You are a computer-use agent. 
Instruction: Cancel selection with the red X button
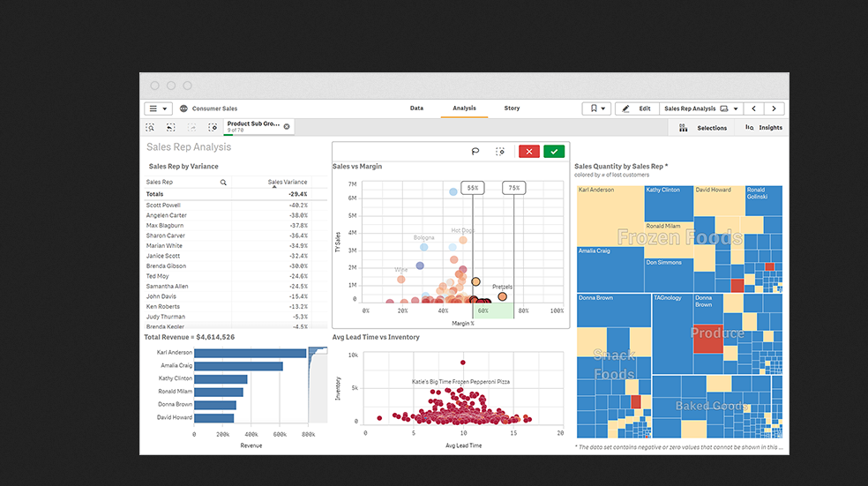point(529,152)
